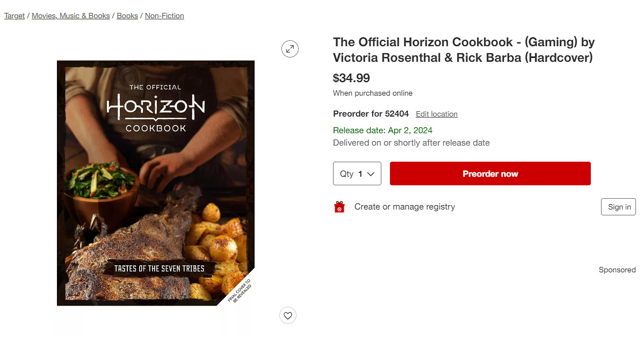Favorite the cookbook with the heart icon

pyautogui.click(x=288, y=315)
